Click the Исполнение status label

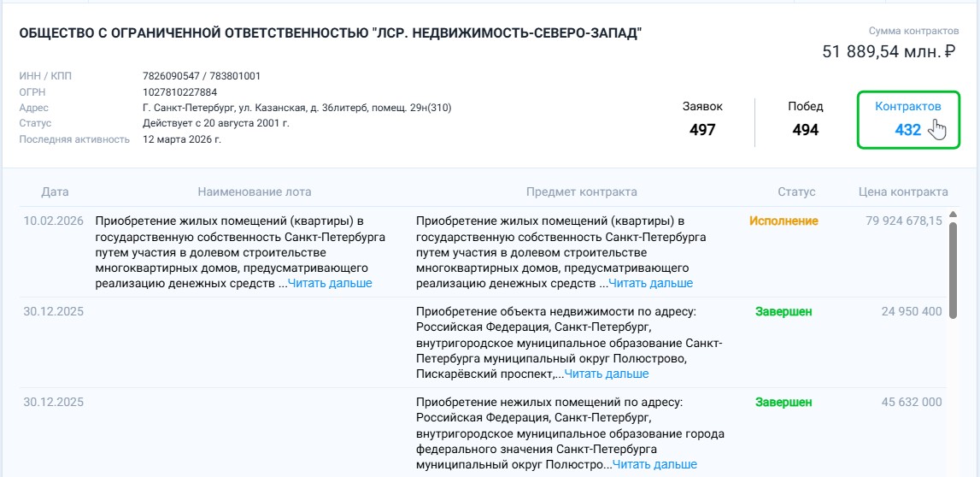(783, 221)
